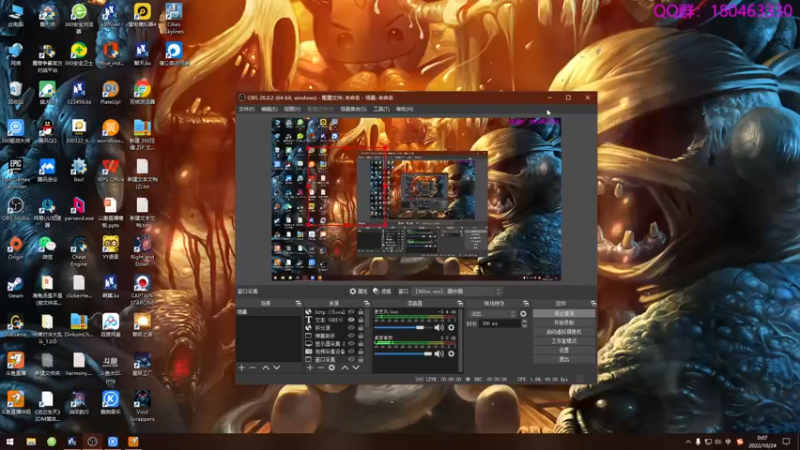Image resolution: width=800 pixels, height=450 pixels.
Task: Move scene up in the Scenes dock
Action: pos(266,367)
